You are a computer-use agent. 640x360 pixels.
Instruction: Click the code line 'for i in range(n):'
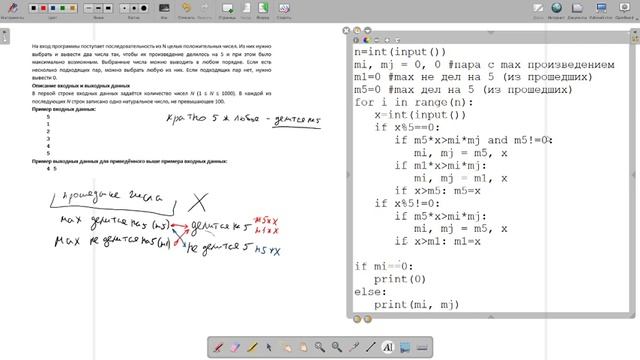(414, 102)
